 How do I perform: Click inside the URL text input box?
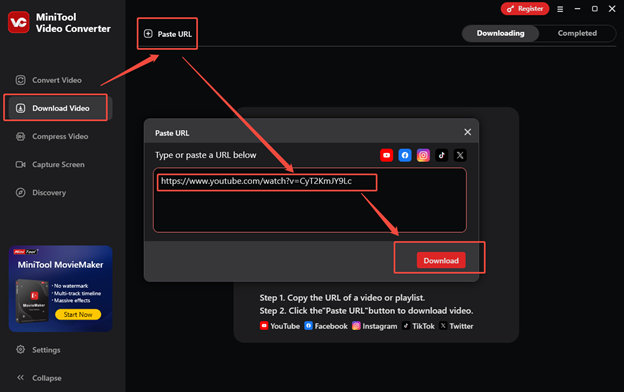point(310,200)
